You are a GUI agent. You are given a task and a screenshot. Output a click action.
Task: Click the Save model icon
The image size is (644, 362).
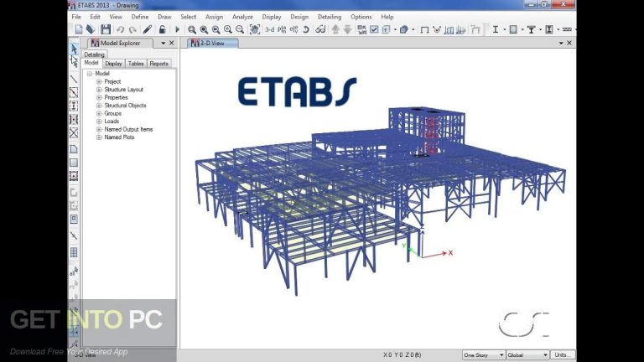point(106,29)
